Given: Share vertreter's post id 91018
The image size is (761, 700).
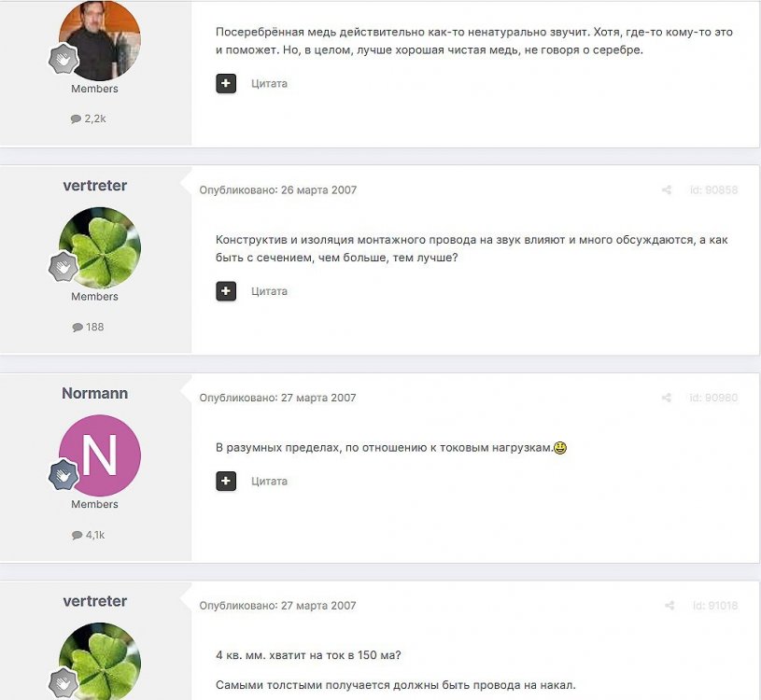Looking at the screenshot, I should point(669,606).
